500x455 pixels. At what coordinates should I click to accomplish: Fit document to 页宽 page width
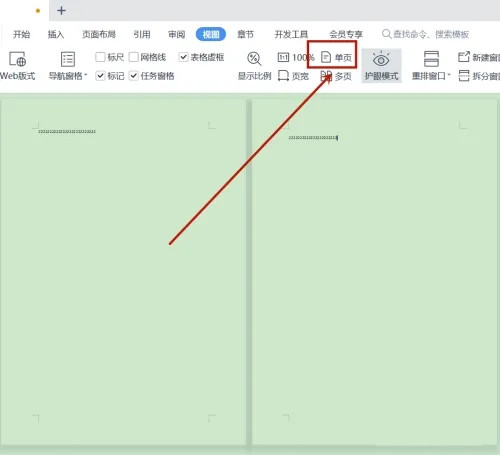coord(293,76)
